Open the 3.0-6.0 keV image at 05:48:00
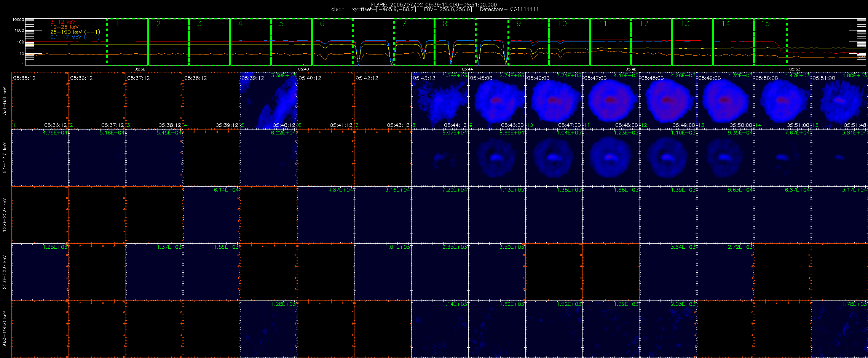This screenshot has height=358, width=868. pyautogui.click(x=669, y=101)
